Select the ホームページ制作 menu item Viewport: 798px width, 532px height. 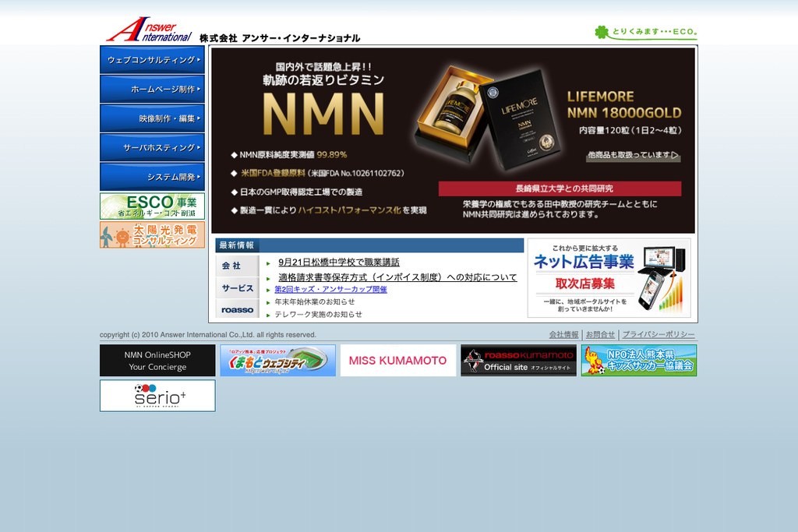152,89
